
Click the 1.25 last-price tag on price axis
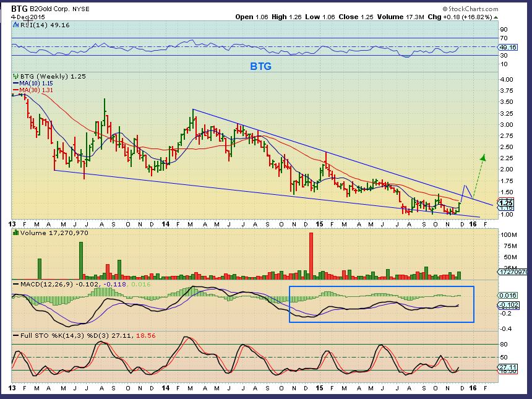(506, 204)
